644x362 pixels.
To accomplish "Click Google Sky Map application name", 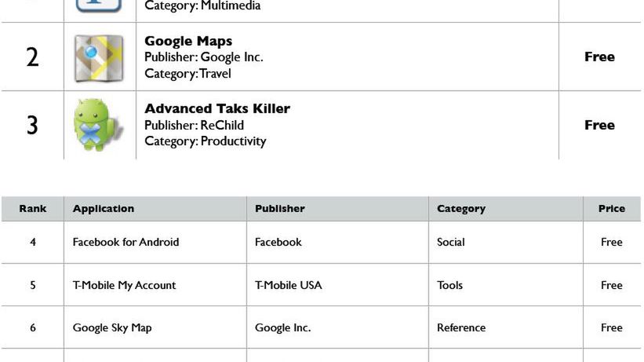I will [x=112, y=327].
